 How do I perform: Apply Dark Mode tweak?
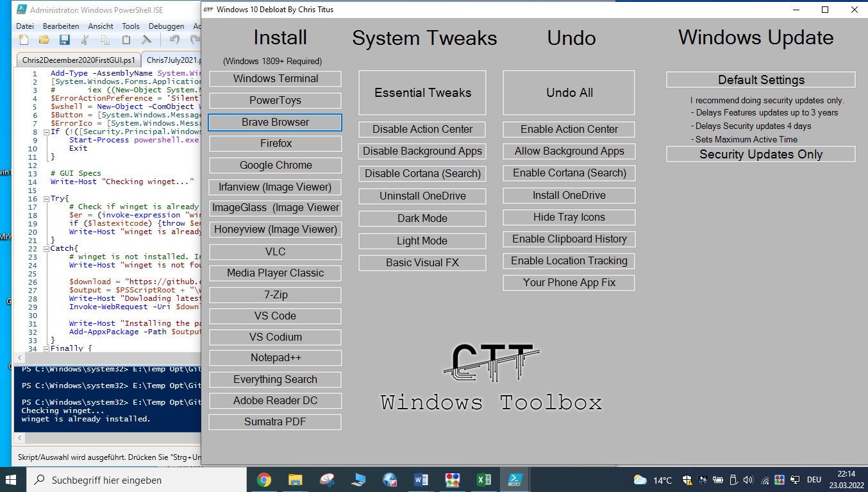[422, 219]
